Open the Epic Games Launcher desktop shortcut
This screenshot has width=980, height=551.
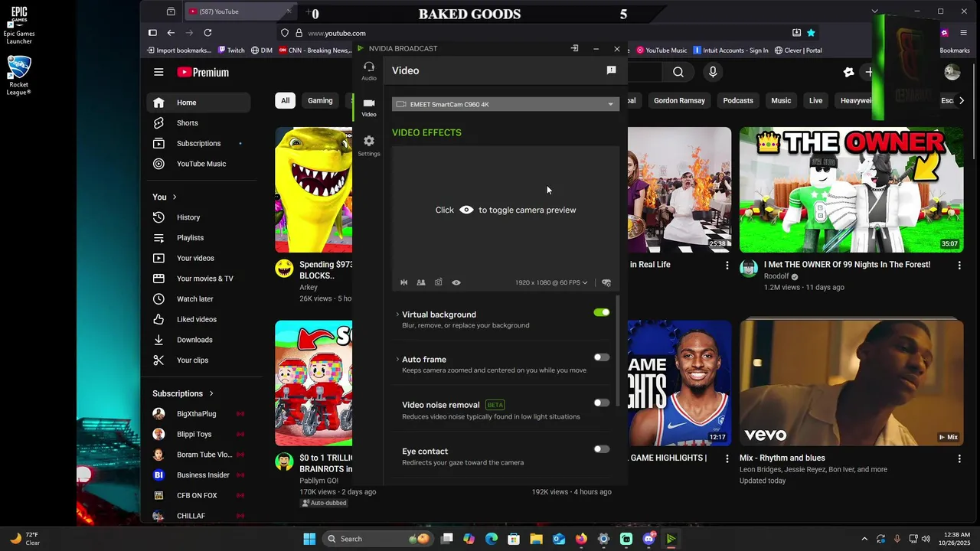click(18, 24)
